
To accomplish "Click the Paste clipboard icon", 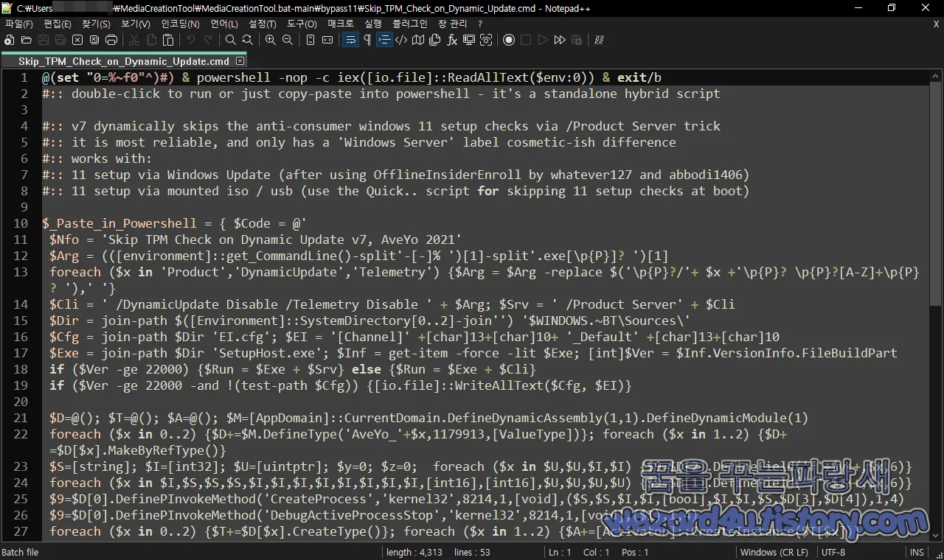I will pos(168,40).
